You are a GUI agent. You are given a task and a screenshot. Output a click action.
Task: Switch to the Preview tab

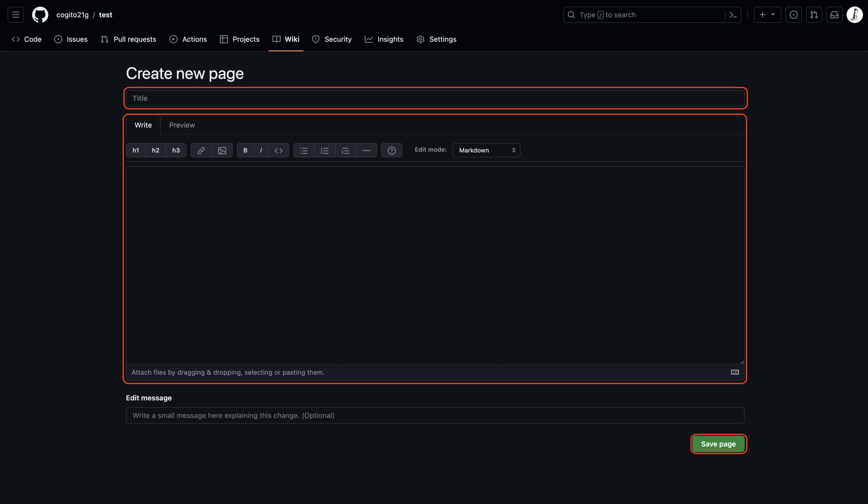pyautogui.click(x=182, y=125)
